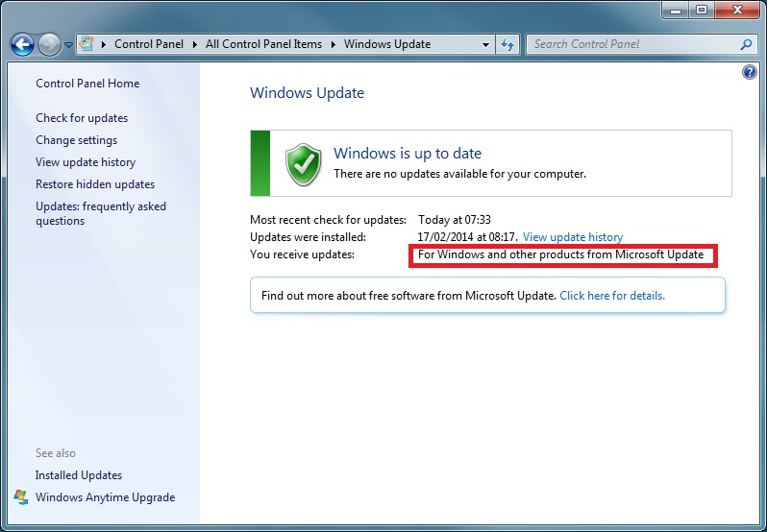Open address bar history dropdown arrow
Viewport: 767px width, 532px height.
[485, 44]
